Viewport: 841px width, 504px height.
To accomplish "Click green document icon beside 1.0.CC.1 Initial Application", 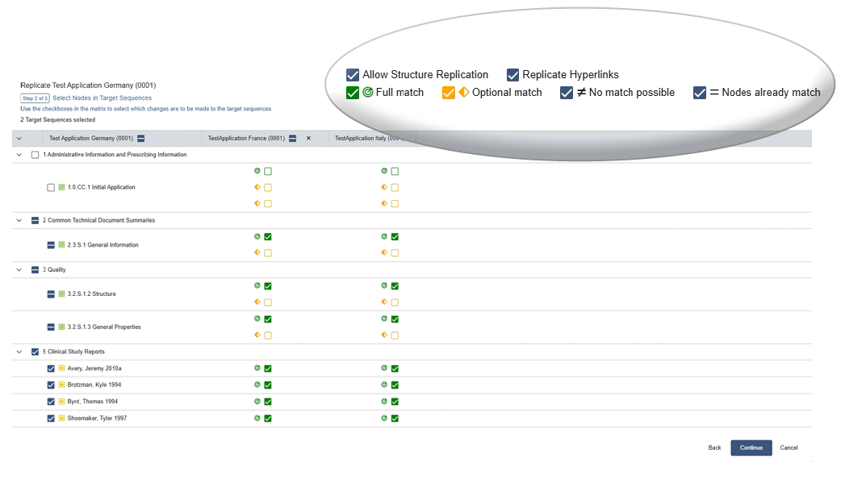I will click(61, 187).
